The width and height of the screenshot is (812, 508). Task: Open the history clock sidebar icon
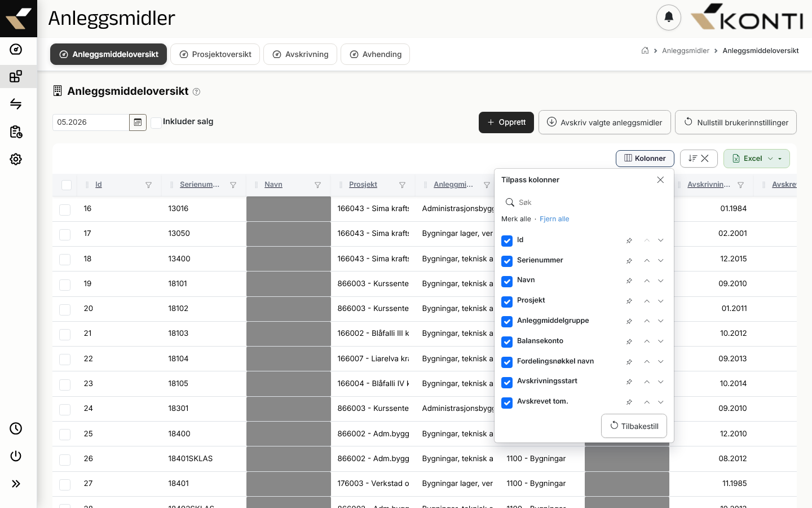[x=16, y=428]
